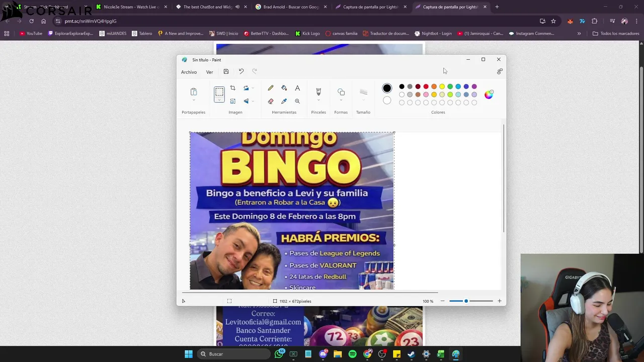This screenshot has height=362, width=644.
Task: Select the Color picker eyedropper tool
Action: coord(284,101)
